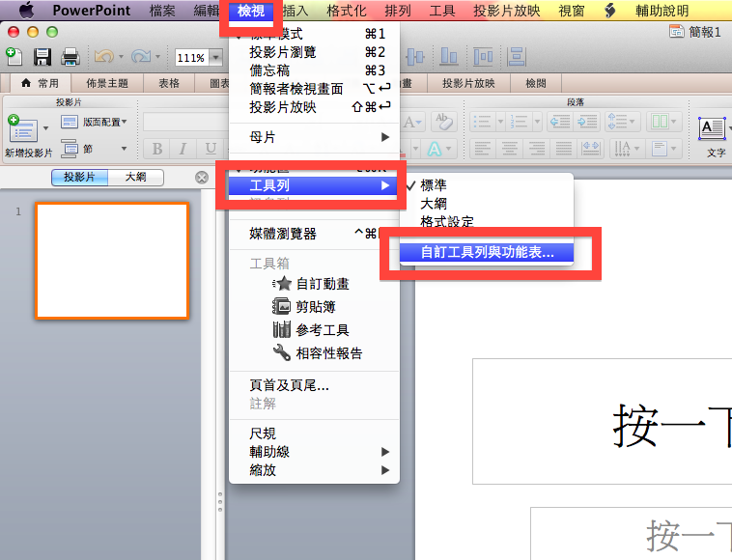Toggle align text left
This screenshot has width=732, height=560.
click(x=482, y=150)
